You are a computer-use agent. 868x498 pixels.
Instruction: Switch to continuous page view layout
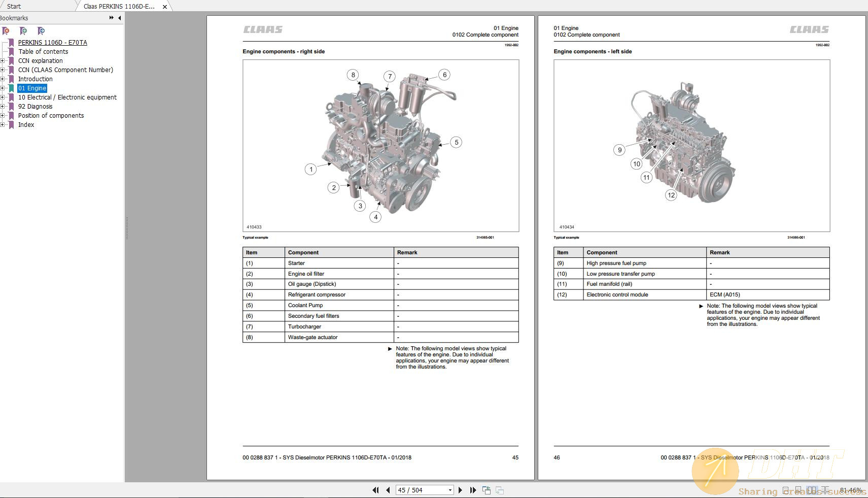798,490
